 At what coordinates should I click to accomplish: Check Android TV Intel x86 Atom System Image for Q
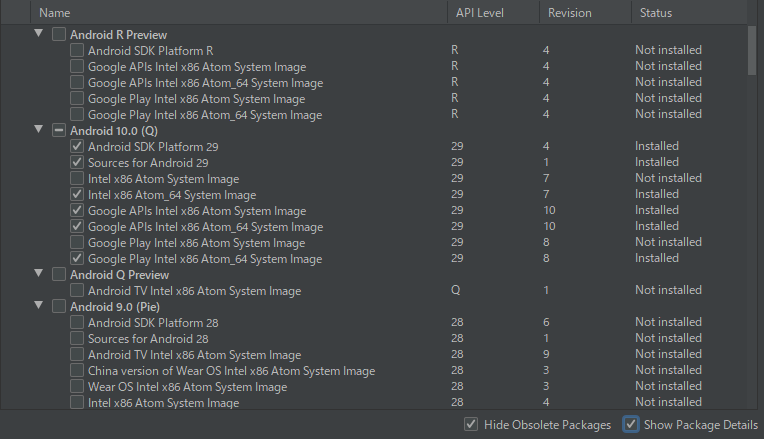(x=77, y=290)
